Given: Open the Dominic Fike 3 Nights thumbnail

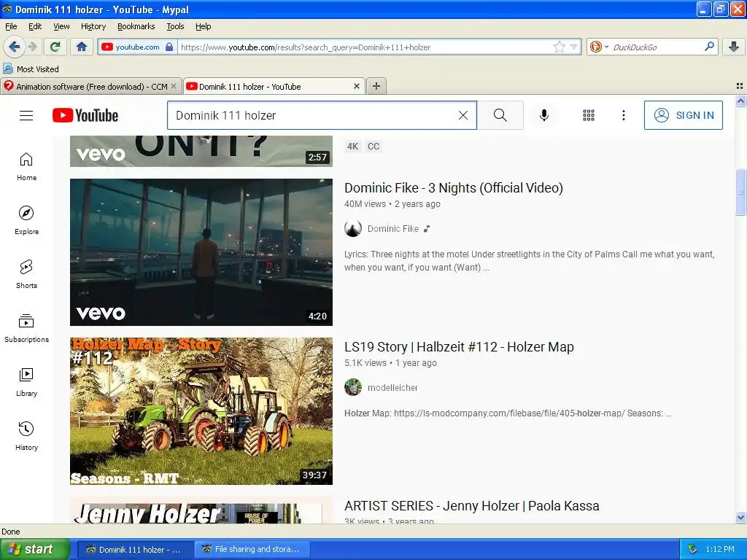Looking at the screenshot, I should tap(201, 252).
